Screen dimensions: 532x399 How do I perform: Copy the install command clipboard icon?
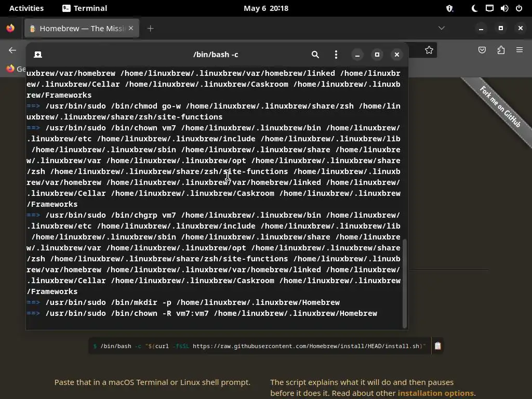[x=437, y=345]
